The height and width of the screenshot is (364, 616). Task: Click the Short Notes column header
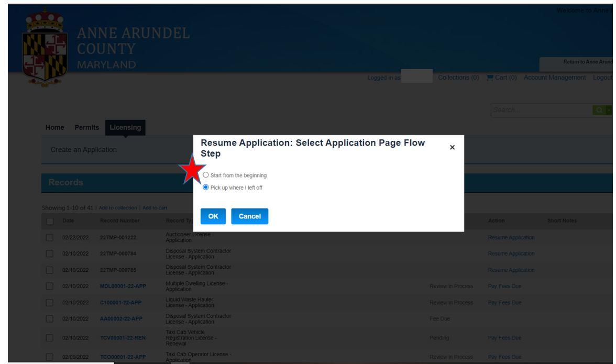(562, 220)
